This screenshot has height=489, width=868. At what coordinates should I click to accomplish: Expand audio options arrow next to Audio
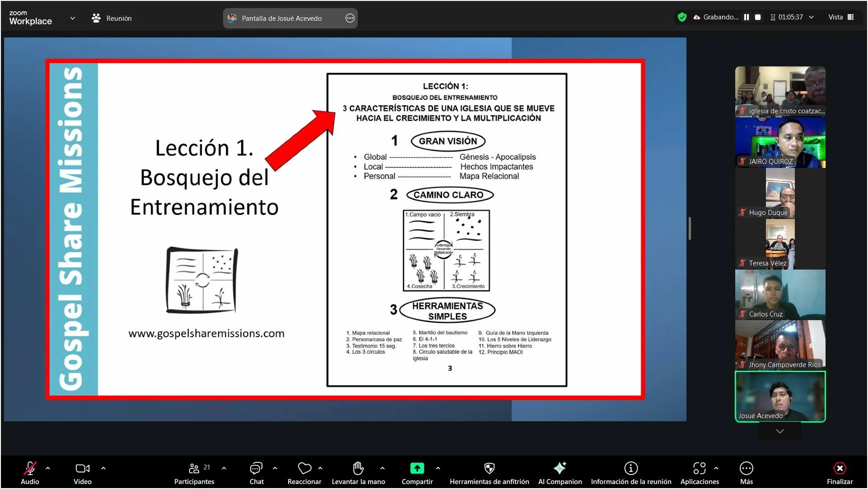48,468
